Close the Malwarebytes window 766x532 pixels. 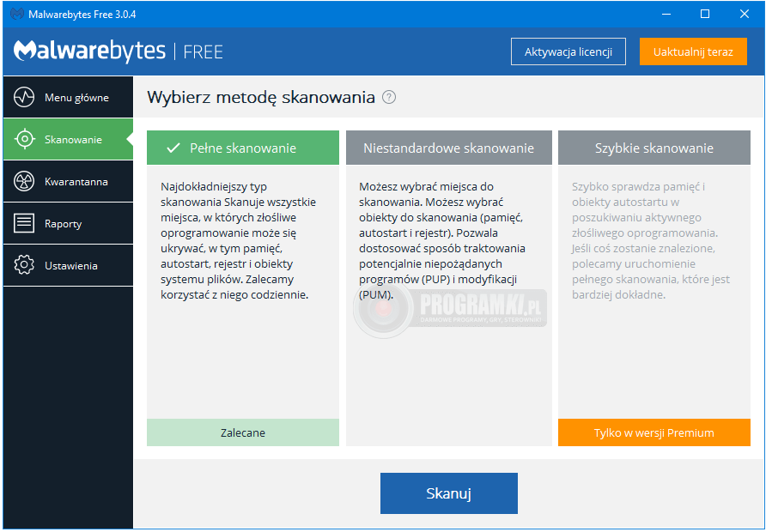(x=744, y=14)
